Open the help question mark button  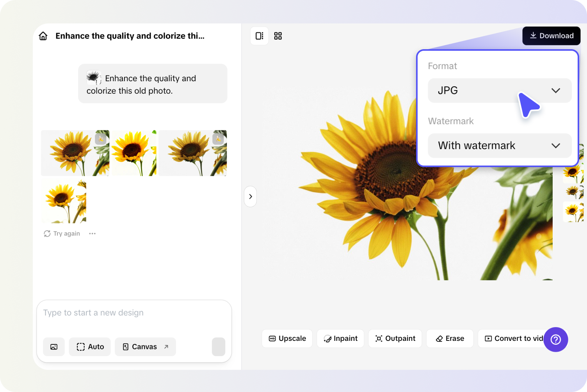click(x=555, y=339)
